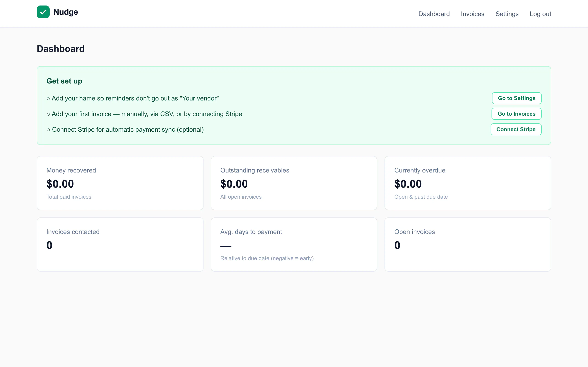This screenshot has height=367, width=588.
Task: Select the Money recovered card
Action: [120, 183]
